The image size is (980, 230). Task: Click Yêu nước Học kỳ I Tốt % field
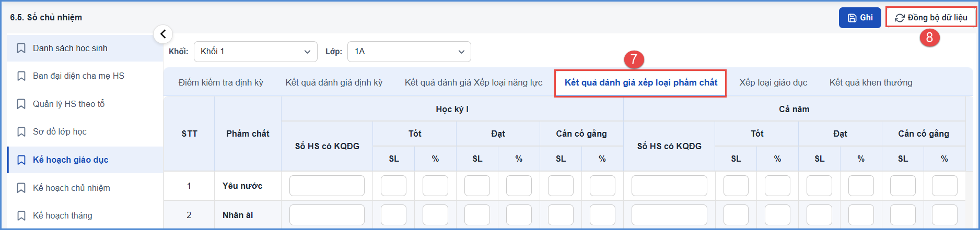tap(435, 186)
